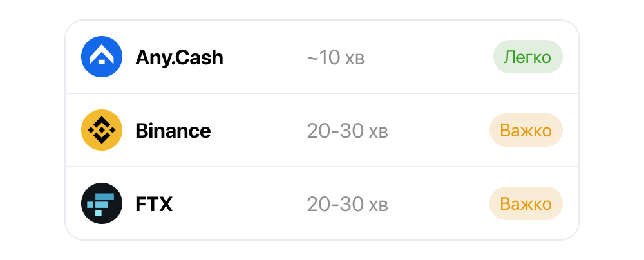The height and width of the screenshot is (260, 644).
Task: Click empty space between Any.Cash time and Легко badge
Action: pos(429,57)
